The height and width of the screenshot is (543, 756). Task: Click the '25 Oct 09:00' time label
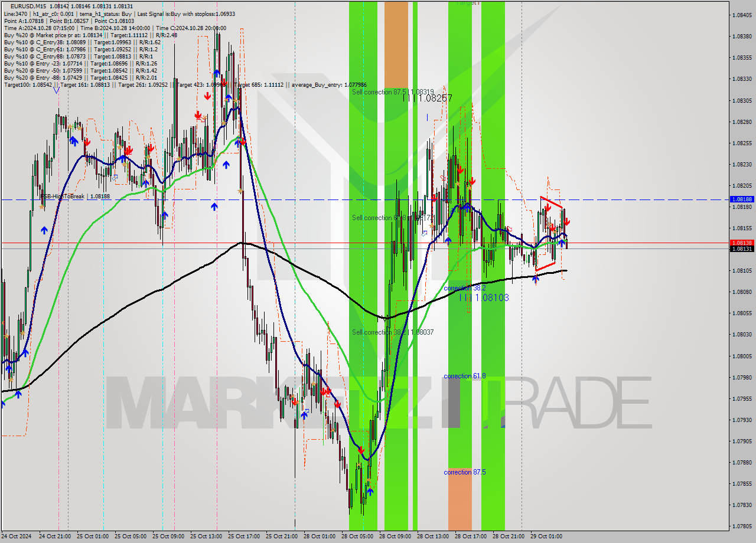point(169,537)
